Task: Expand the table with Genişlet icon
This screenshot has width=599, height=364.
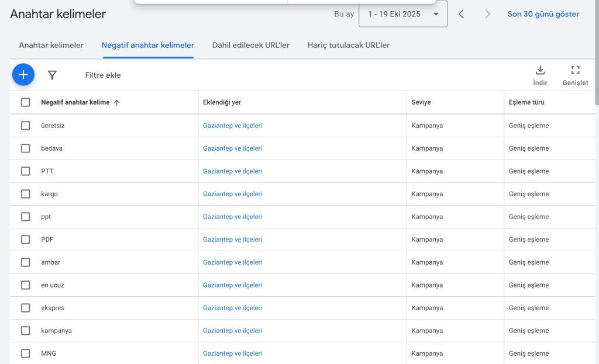Action: pyautogui.click(x=575, y=75)
